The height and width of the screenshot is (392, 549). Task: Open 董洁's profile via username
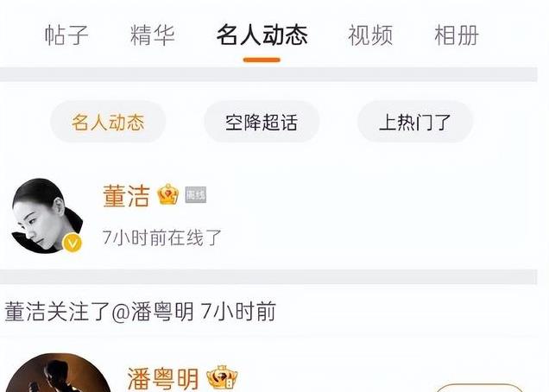[126, 195]
